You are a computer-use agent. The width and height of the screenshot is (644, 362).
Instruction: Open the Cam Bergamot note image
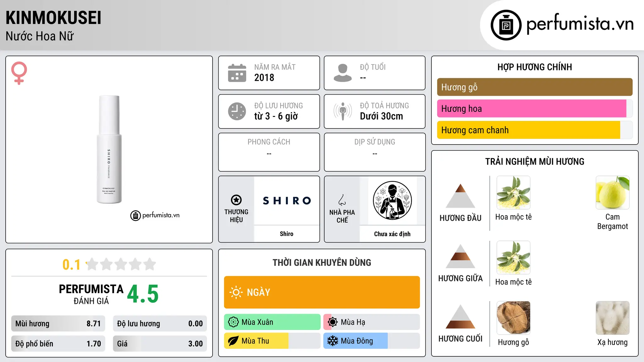click(613, 193)
